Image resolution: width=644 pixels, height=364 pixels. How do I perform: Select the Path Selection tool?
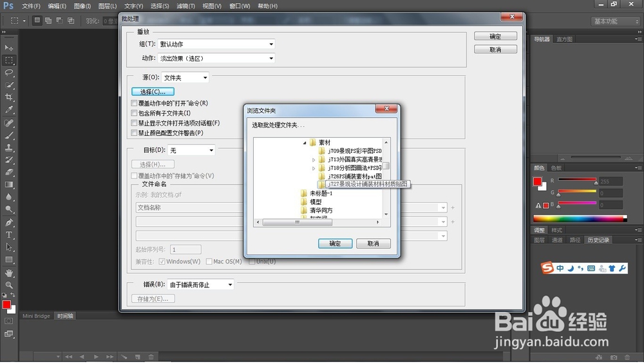8,247
